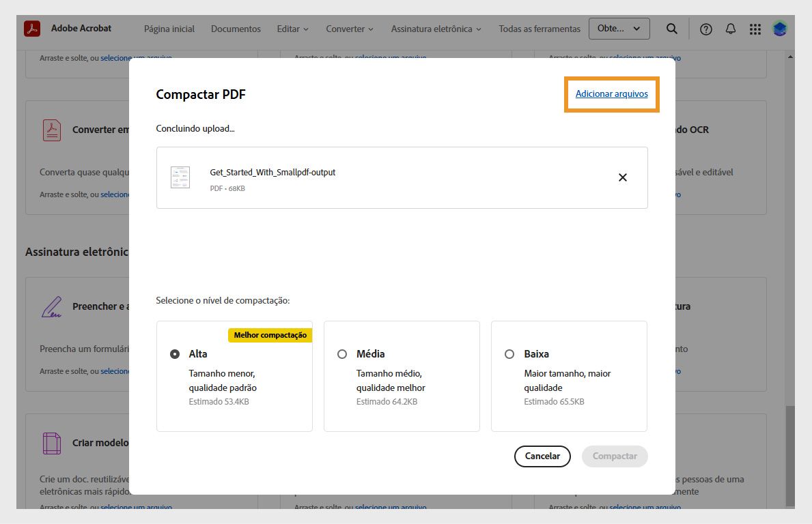Click the Todas as ferramentas option
812x524 pixels.
[539, 29]
